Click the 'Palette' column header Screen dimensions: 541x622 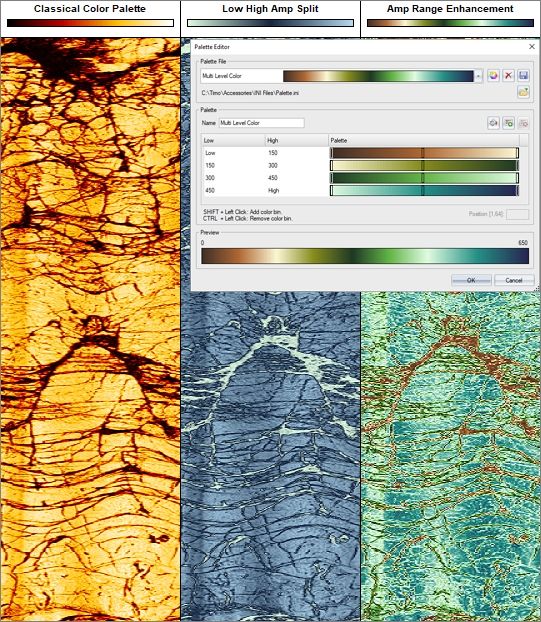pyautogui.click(x=424, y=140)
